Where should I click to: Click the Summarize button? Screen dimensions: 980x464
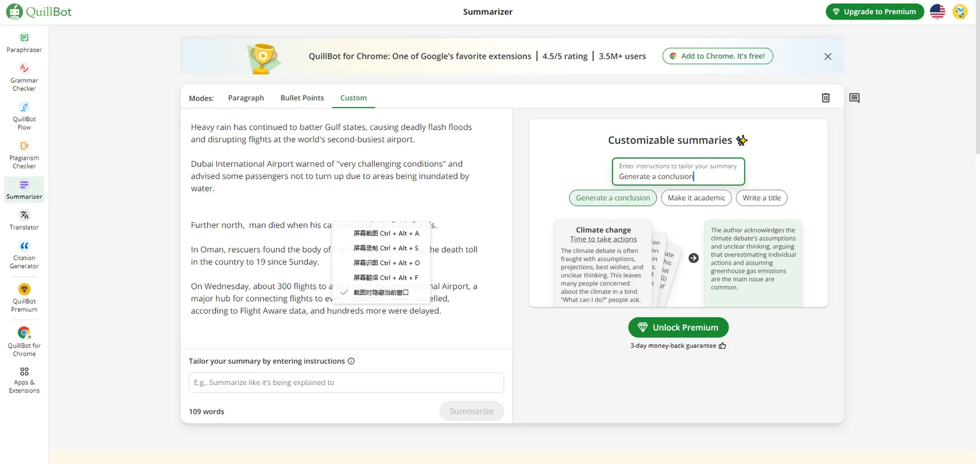click(472, 411)
